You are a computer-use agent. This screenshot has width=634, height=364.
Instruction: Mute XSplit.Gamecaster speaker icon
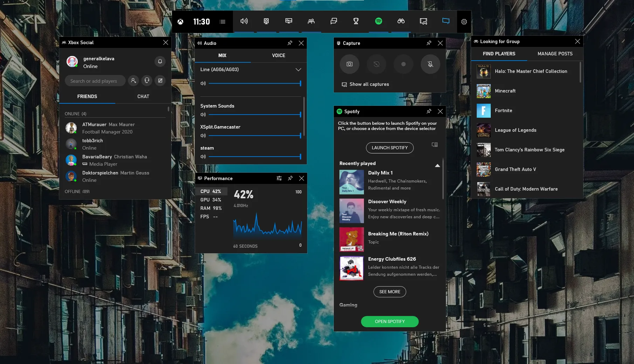point(203,136)
